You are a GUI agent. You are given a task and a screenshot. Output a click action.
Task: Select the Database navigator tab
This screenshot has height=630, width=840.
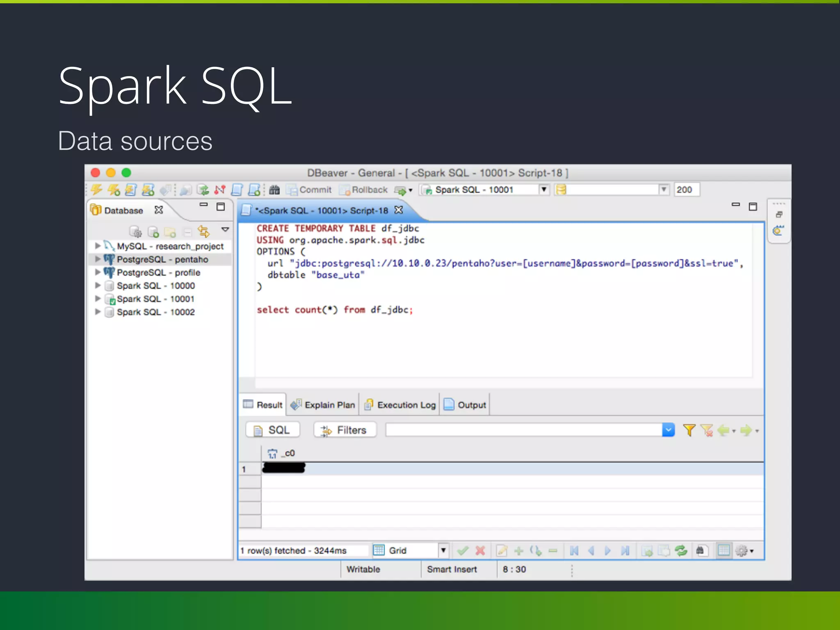coord(123,210)
